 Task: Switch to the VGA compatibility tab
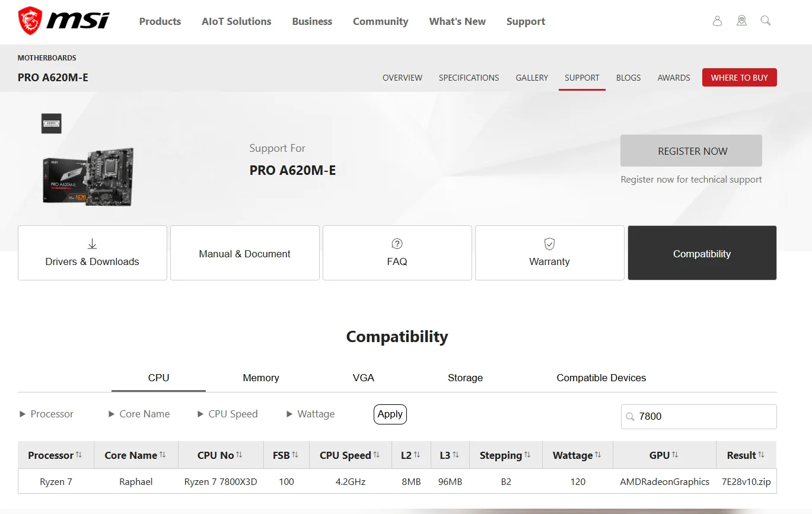coord(364,378)
